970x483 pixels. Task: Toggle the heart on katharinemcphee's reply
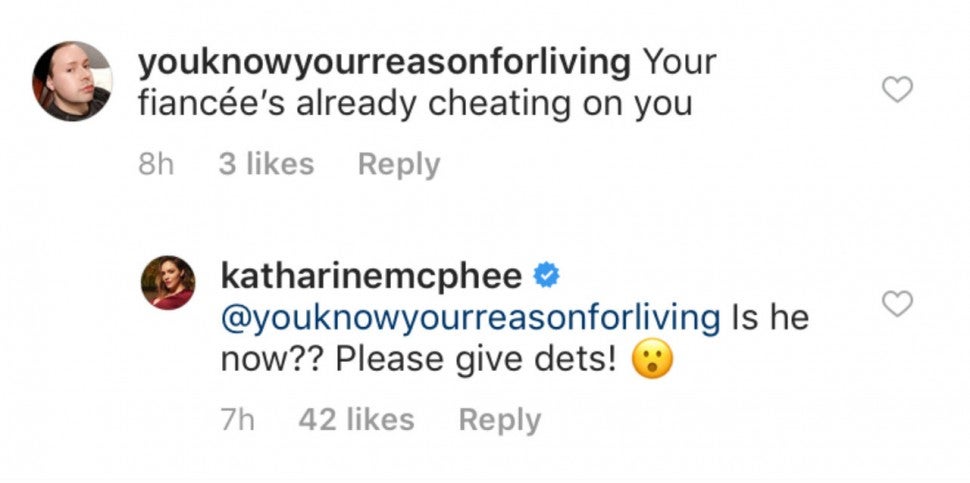click(x=899, y=303)
